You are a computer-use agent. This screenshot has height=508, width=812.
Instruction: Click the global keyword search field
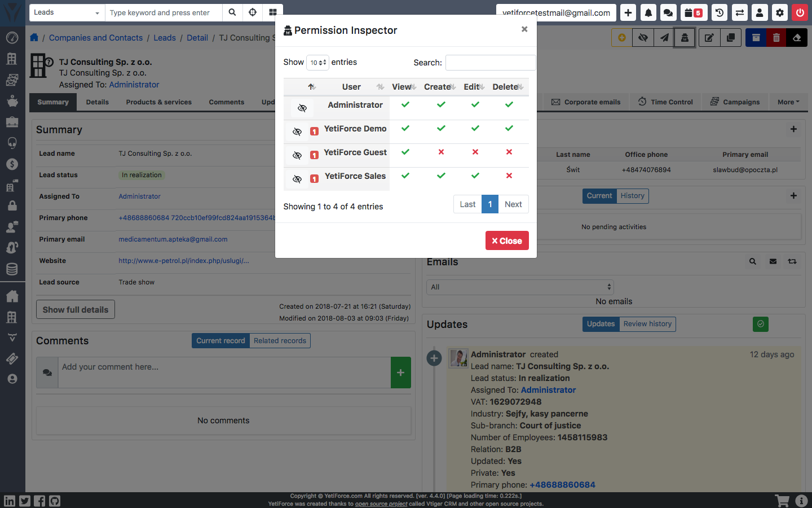tap(164, 12)
